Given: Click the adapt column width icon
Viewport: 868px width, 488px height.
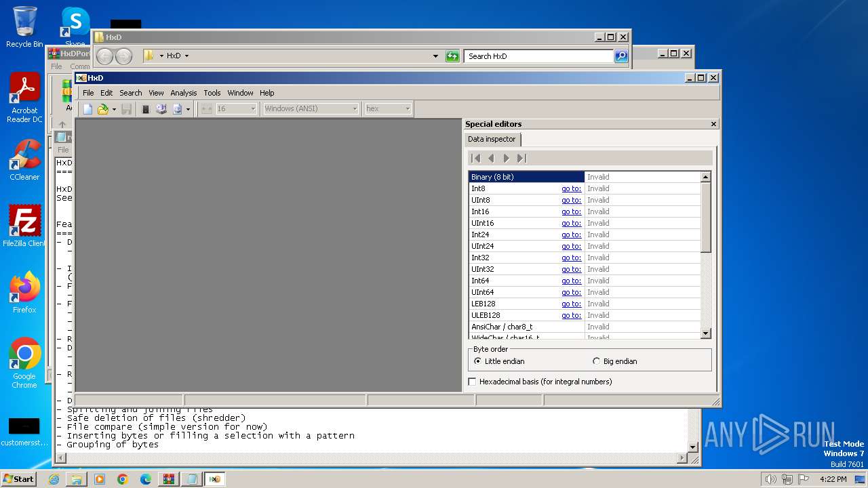Looking at the screenshot, I should [x=207, y=109].
